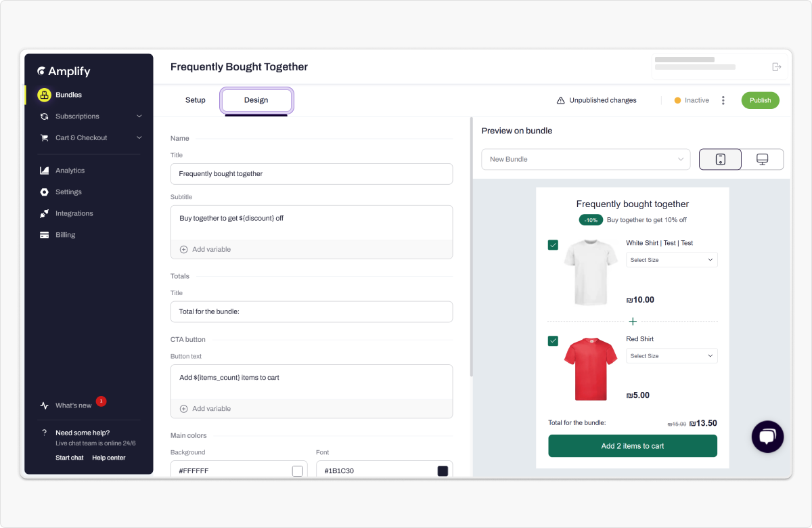Image resolution: width=812 pixels, height=528 pixels.
Task: Select the Design tab
Action: coord(256,100)
